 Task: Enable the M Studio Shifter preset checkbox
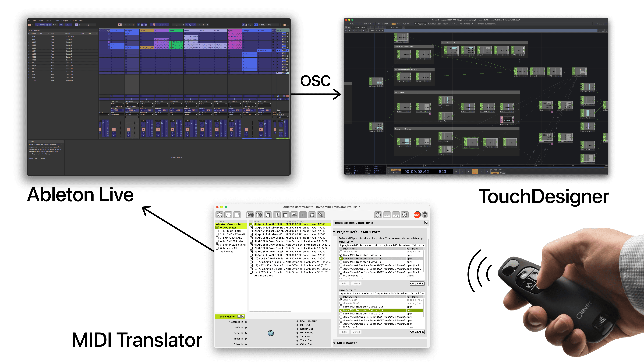[217, 231]
